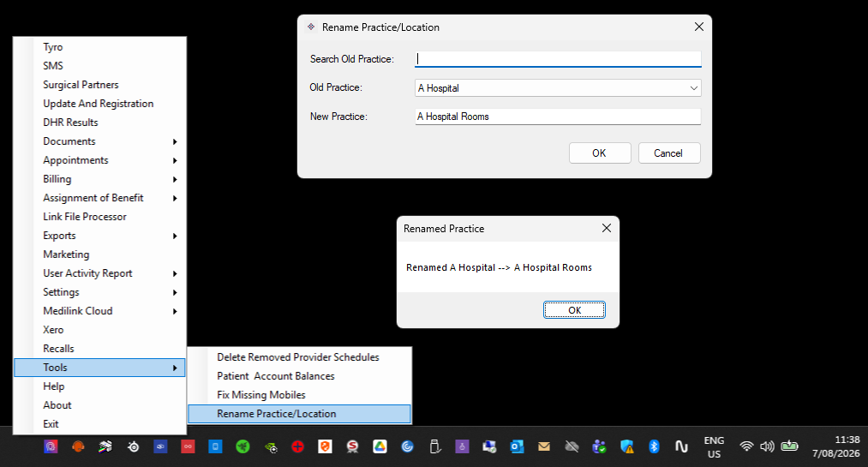Click the Windows Security shield warning icon
The height and width of the screenshot is (467, 868).
click(x=626, y=446)
